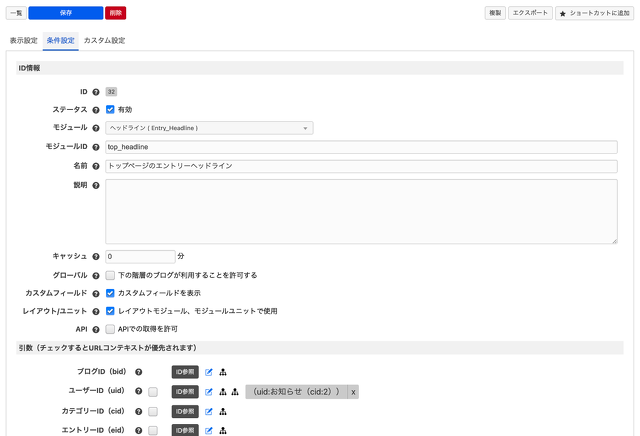Open the モジュール dropdown showing ヘッドライン
This screenshot has width=640, height=436.
tap(208, 128)
